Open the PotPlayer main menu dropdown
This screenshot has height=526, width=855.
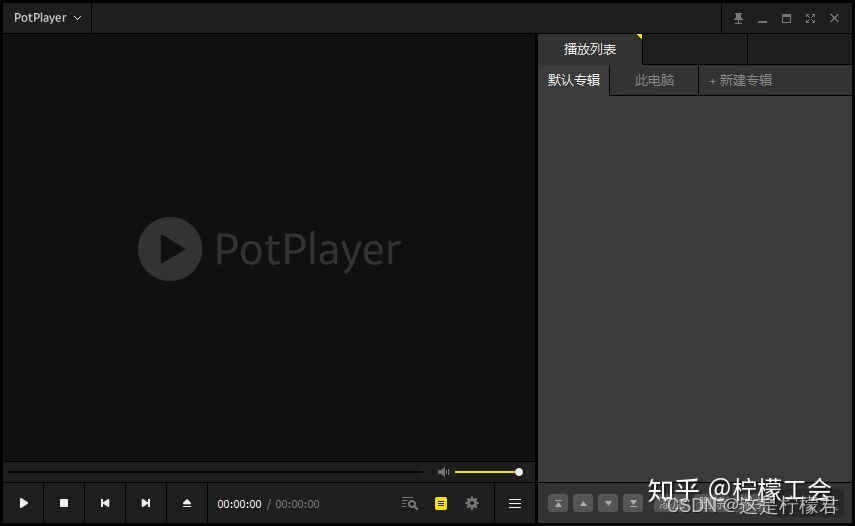pos(47,18)
